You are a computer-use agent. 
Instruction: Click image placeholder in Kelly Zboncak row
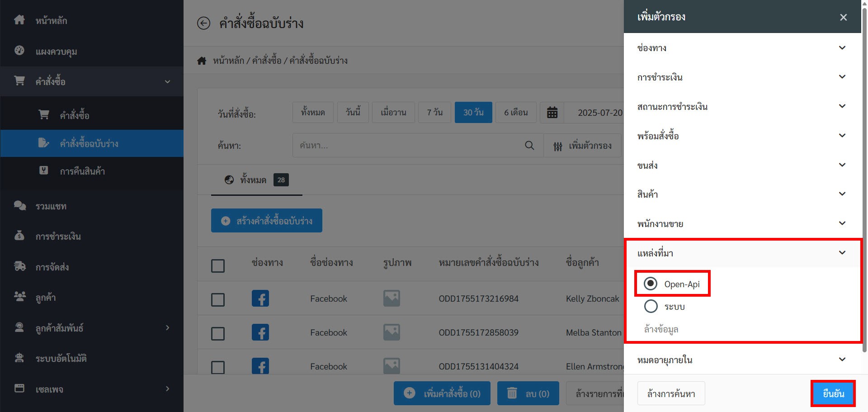392,298
